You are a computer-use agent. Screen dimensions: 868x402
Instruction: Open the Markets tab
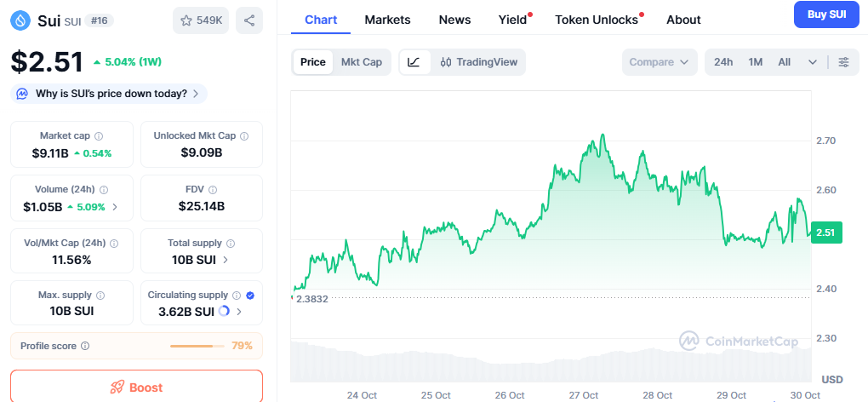click(x=387, y=20)
